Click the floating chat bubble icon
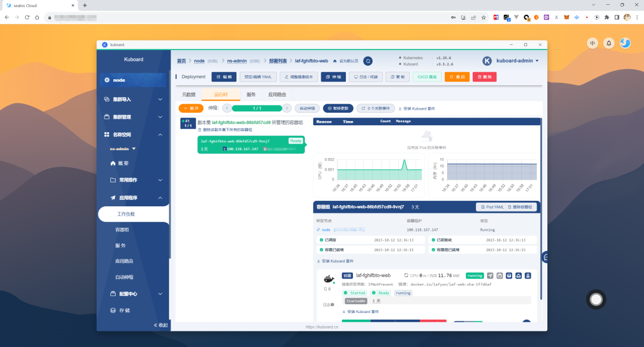The image size is (644, 347). coord(545,258)
